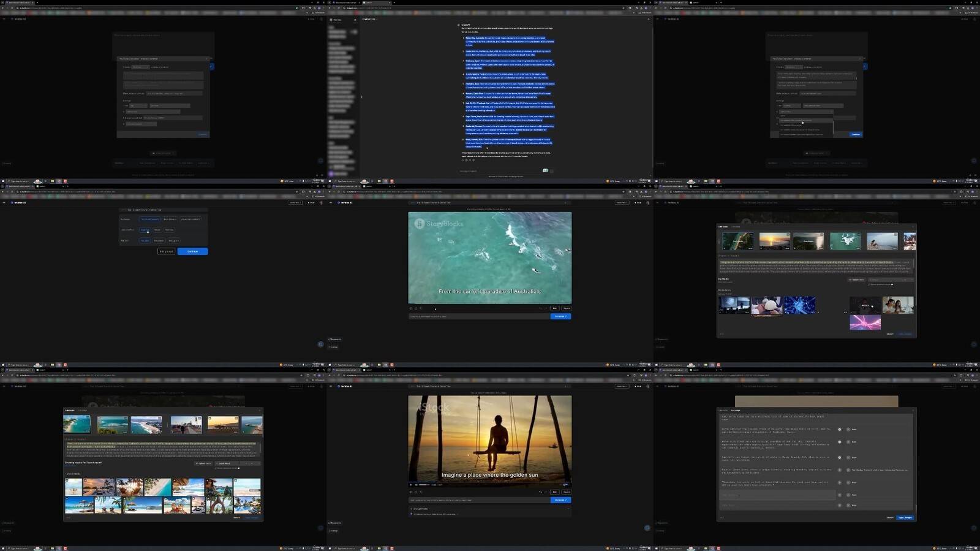Close the bottom-left Edit media dialog with X
980x551 pixels.
pyautogui.click(x=259, y=411)
